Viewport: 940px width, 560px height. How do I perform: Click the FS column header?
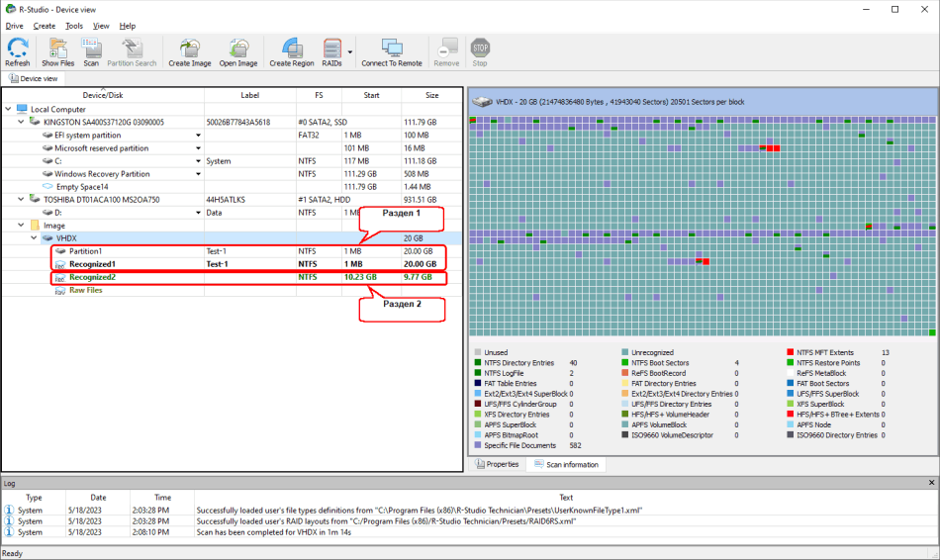pyautogui.click(x=319, y=95)
